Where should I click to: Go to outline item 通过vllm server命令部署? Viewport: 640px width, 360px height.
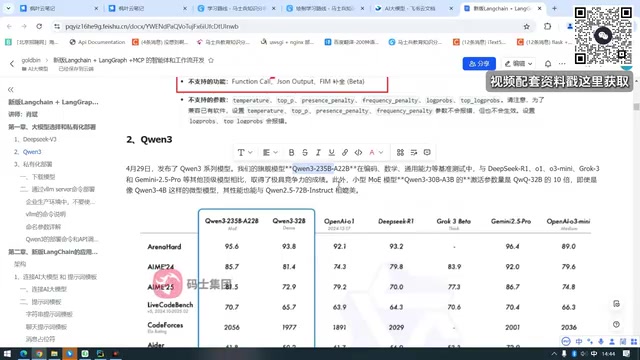(57, 189)
